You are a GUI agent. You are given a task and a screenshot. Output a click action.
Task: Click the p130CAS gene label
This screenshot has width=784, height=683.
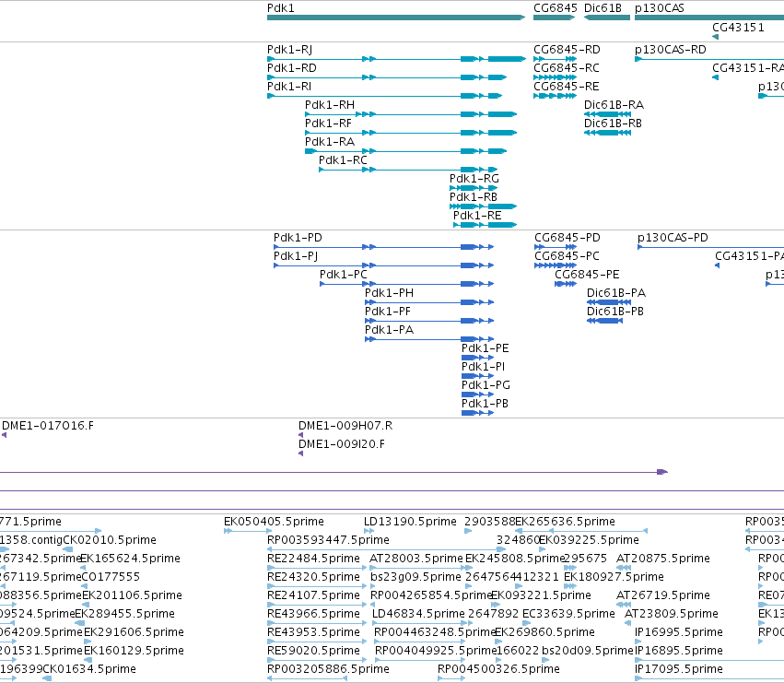pyautogui.click(x=659, y=8)
